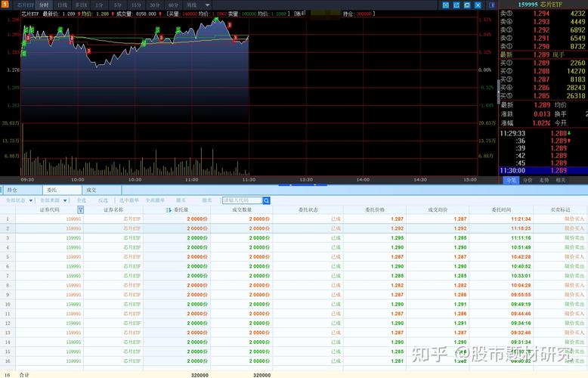Select the 成交 tab in order panel

pyautogui.click(x=91, y=191)
